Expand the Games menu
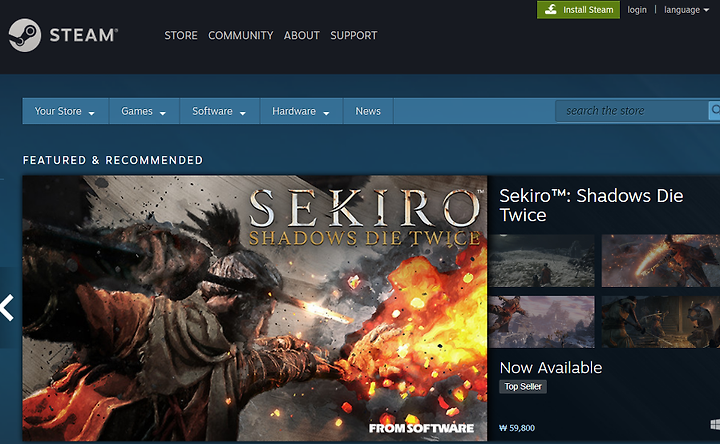The height and width of the screenshot is (444, 720). pos(144,111)
